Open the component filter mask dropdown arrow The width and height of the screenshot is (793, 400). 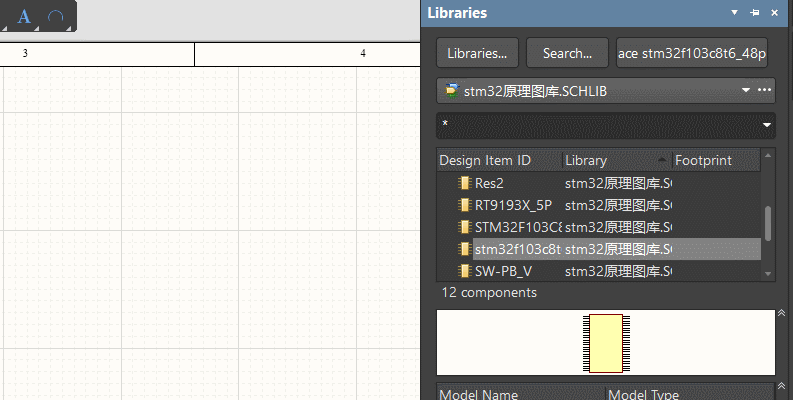pos(767,125)
